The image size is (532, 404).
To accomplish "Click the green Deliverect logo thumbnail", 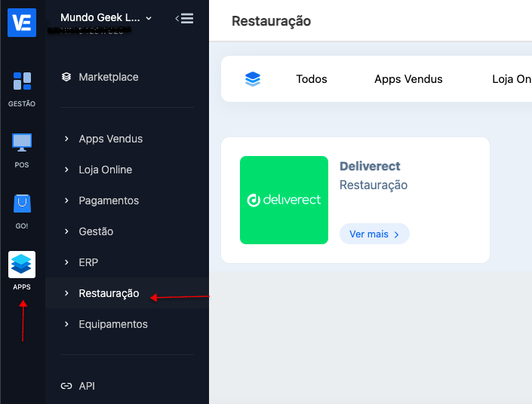I will click(284, 200).
